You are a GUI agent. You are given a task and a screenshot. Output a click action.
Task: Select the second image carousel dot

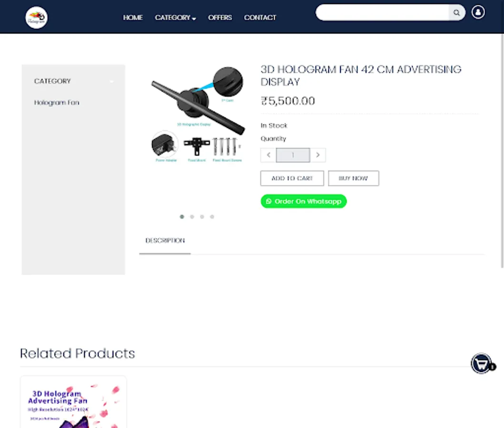(x=192, y=217)
